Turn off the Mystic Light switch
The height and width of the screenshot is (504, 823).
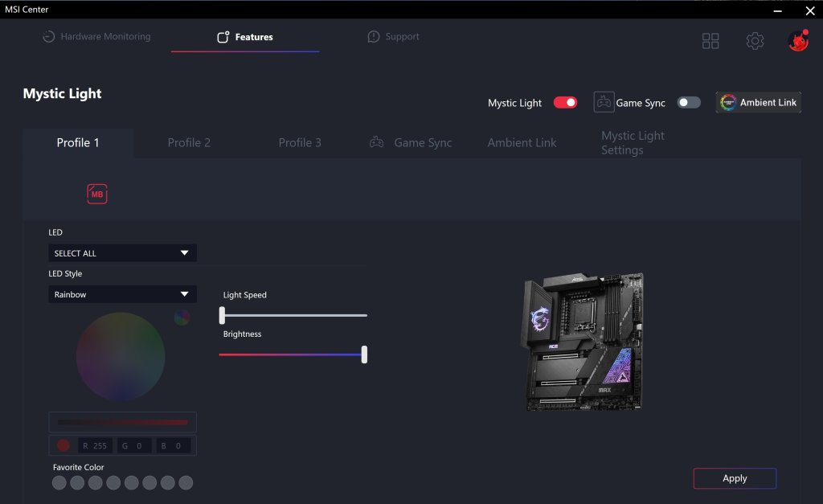[565, 102]
